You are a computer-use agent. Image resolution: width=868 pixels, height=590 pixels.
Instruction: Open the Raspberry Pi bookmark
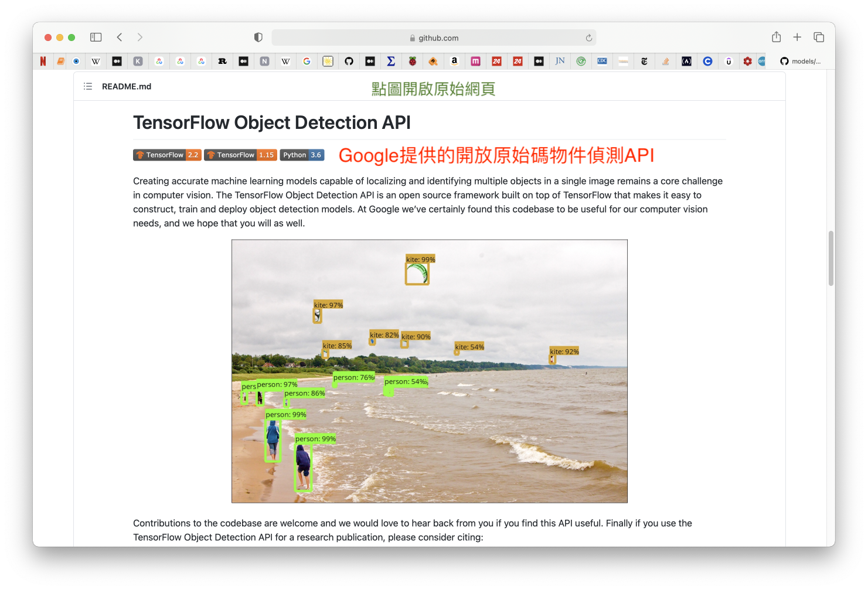412,61
